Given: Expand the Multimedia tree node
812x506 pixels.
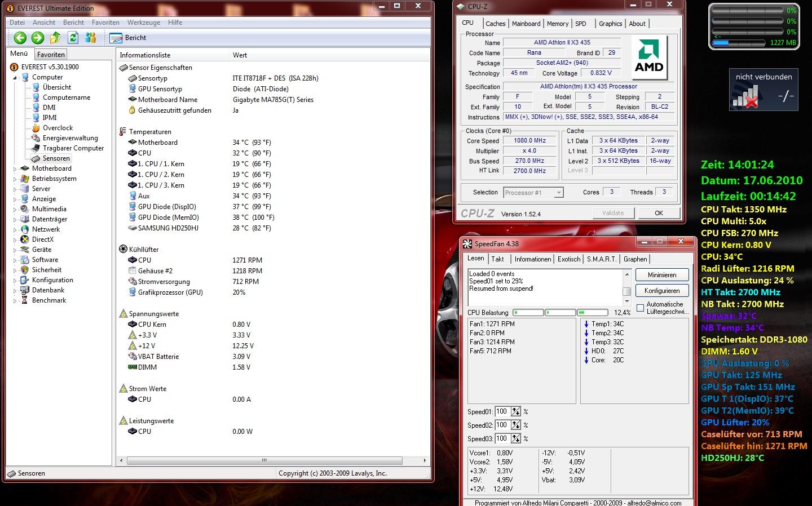Looking at the screenshot, I should coord(15,209).
